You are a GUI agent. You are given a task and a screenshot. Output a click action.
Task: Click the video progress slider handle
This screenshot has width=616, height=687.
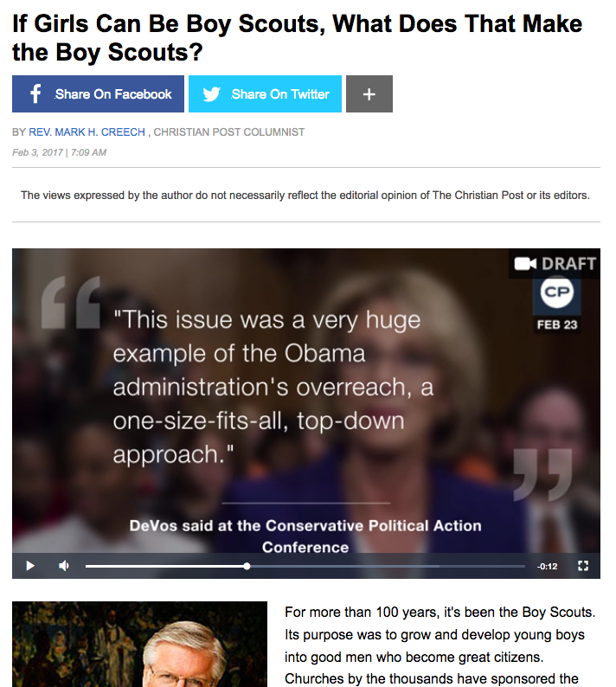[x=247, y=566]
